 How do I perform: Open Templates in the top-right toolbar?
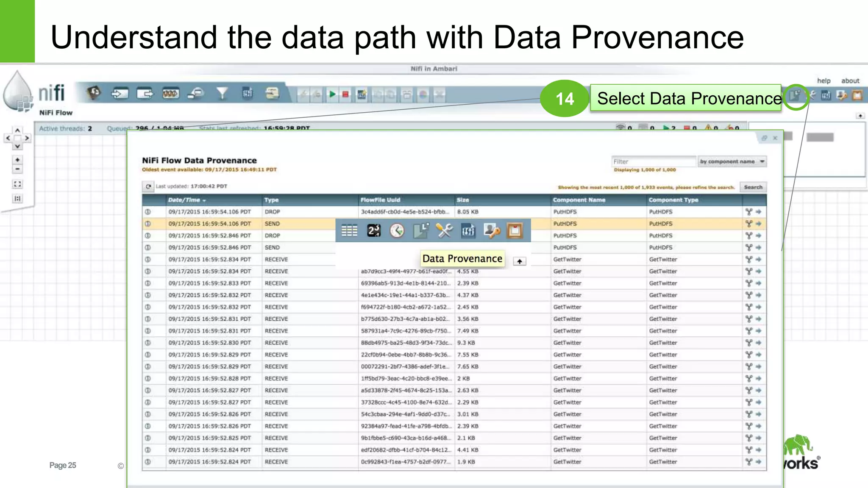pyautogui.click(x=826, y=95)
